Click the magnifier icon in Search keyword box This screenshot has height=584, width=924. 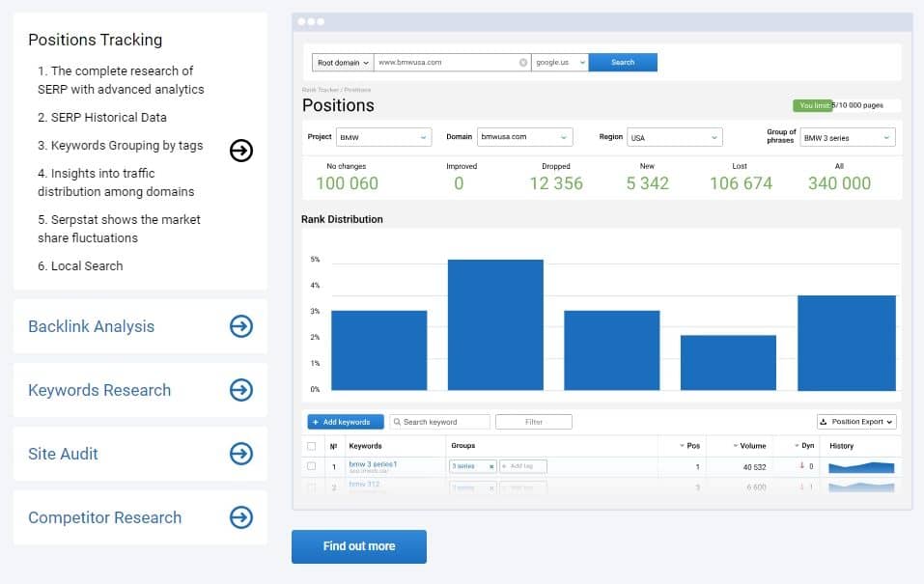397,422
